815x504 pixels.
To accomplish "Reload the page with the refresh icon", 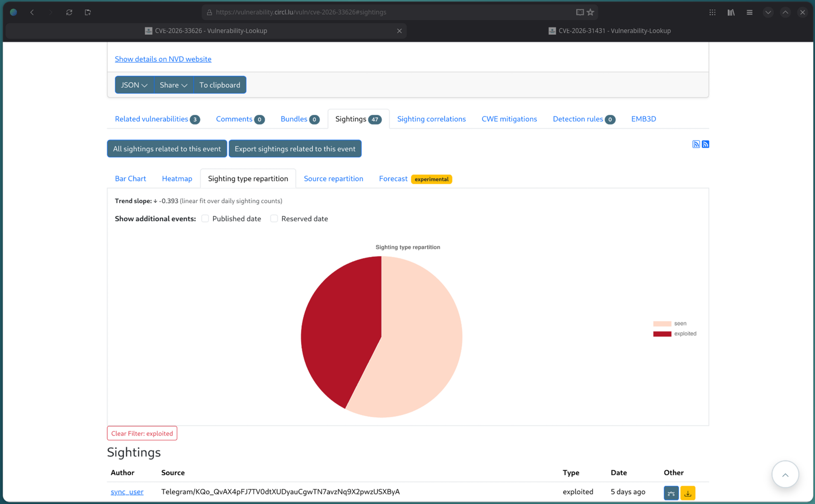I will pos(69,12).
